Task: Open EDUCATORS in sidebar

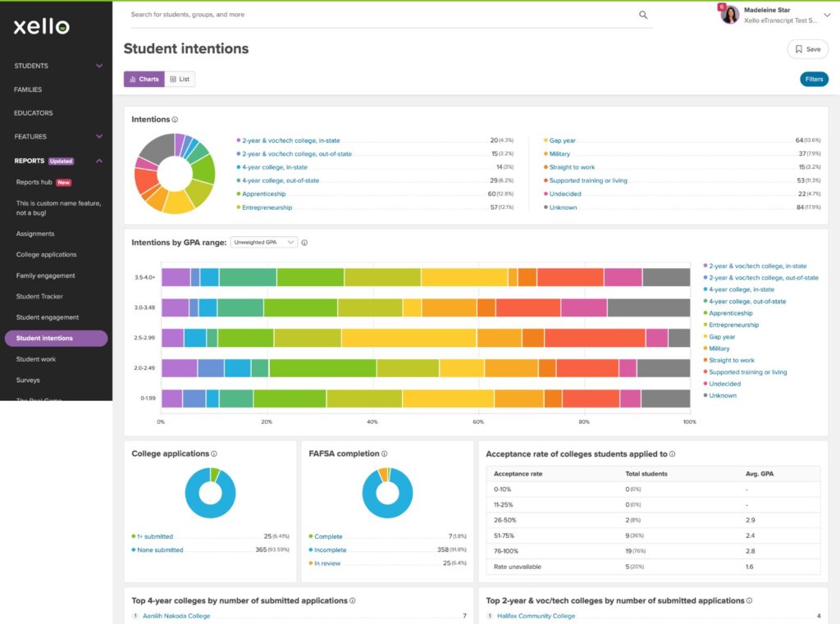Action: click(x=33, y=113)
